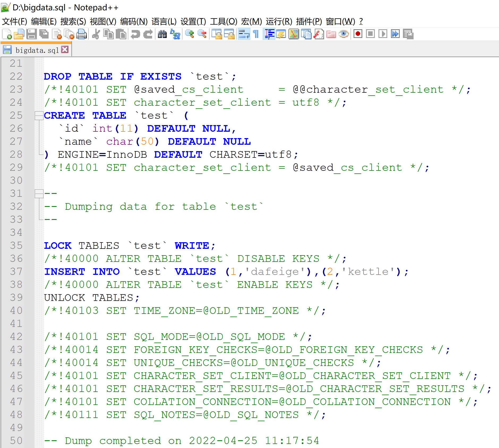Redo action with the Redo arrow

(148, 34)
